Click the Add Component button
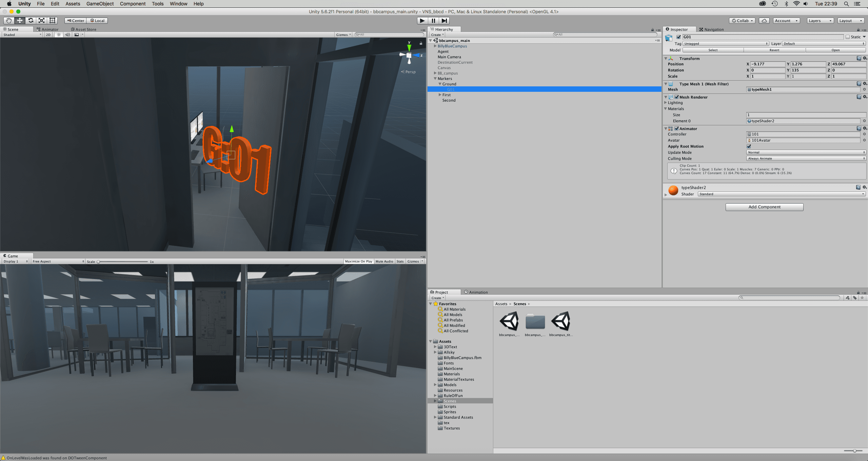The height and width of the screenshot is (461, 868). [x=764, y=207]
